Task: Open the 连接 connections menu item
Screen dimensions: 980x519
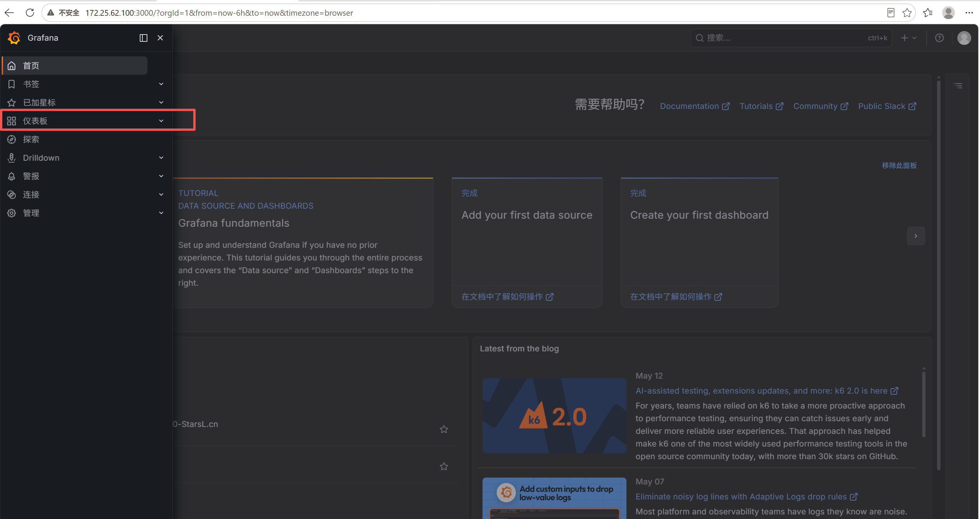Action: click(x=31, y=194)
